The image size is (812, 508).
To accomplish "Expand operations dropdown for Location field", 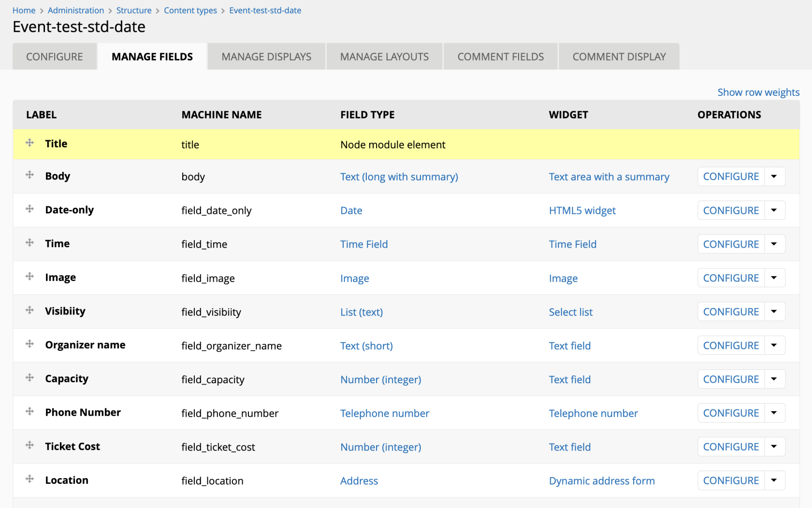I will coord(774,480).
